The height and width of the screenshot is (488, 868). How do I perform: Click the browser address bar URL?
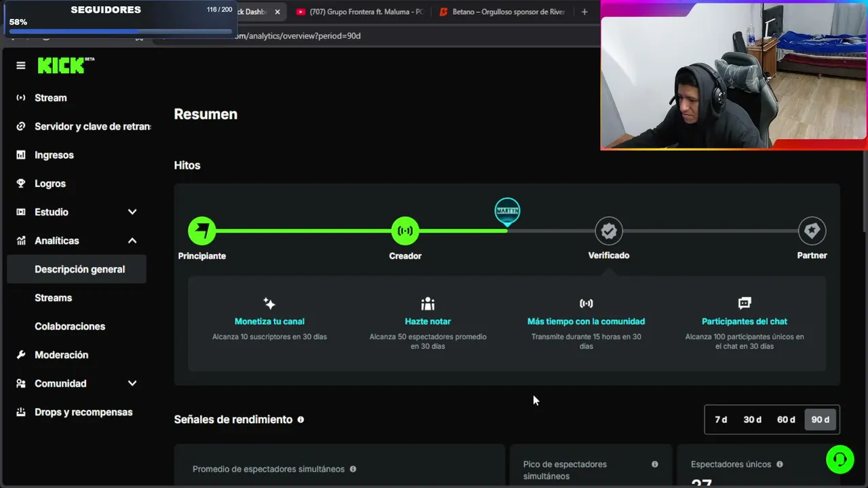pyautogui.click(x=298, y=35)
